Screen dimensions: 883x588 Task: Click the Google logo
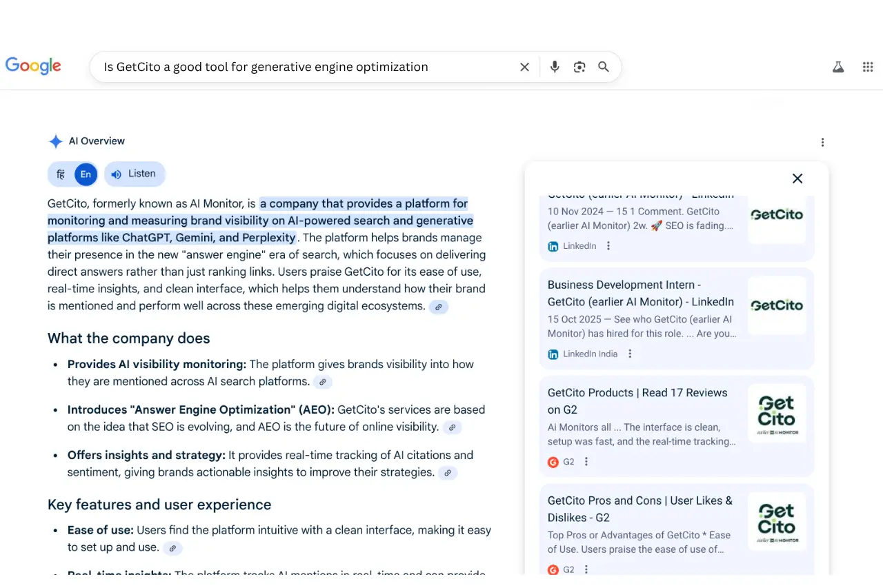pyautogui.click(x=32, y=66)
